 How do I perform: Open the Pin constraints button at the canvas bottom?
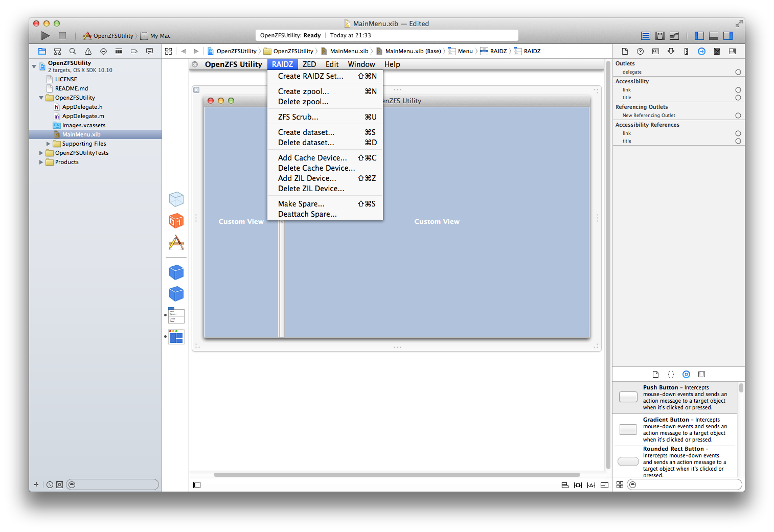tap(578, 485)
